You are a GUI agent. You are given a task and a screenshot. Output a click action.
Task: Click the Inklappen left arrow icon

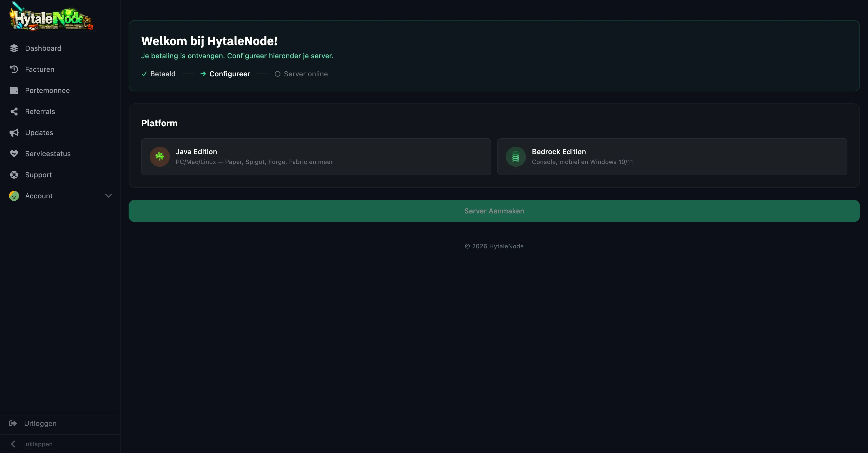(13, 444)
